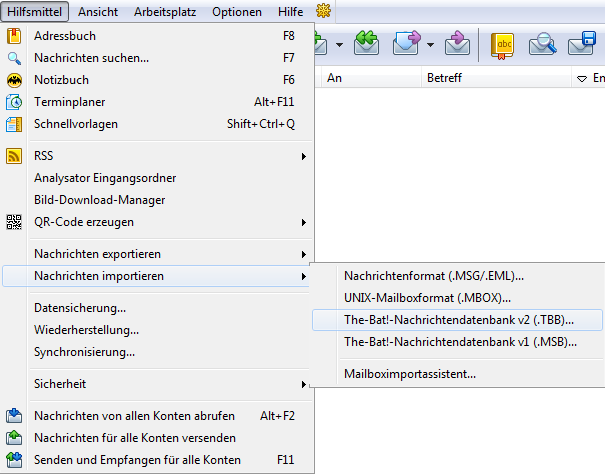The height and width of the screenshot is (474, 605).
Task: Expand the RSS submenu
Action: pos(304,156)
